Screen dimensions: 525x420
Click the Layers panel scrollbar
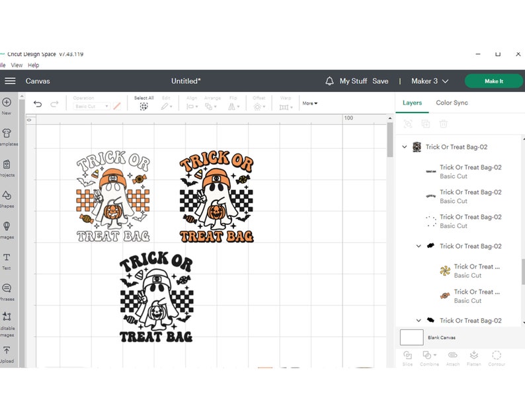click(523, 272)
